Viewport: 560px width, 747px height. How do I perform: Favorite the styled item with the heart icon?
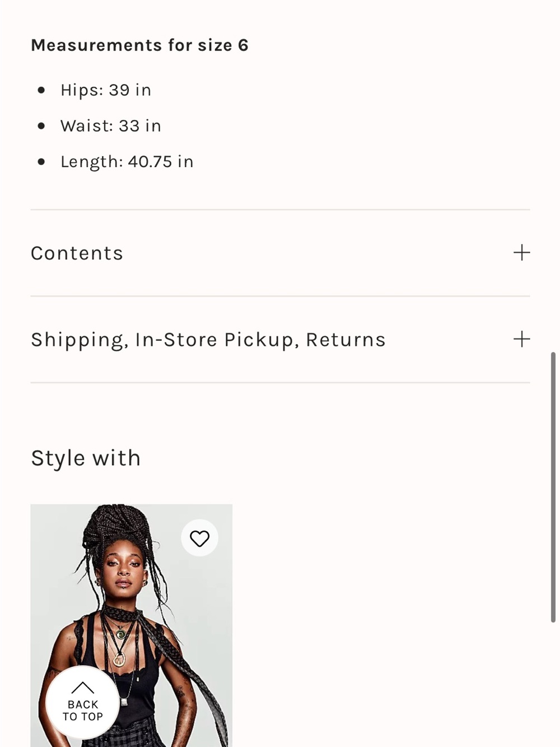tap(199, 538)
